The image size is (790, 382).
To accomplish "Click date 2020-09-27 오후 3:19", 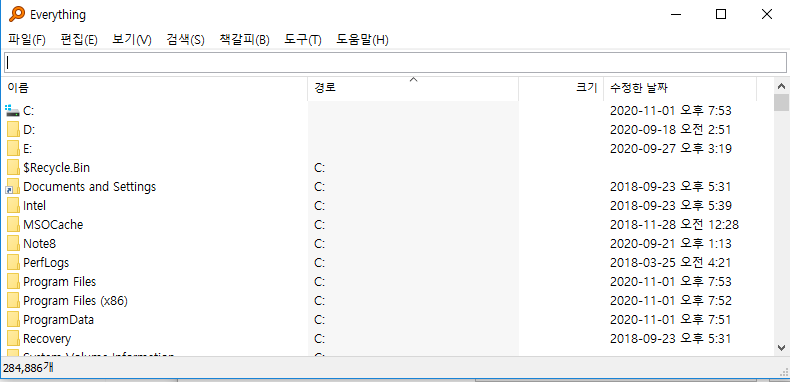I will coord(671,149).
